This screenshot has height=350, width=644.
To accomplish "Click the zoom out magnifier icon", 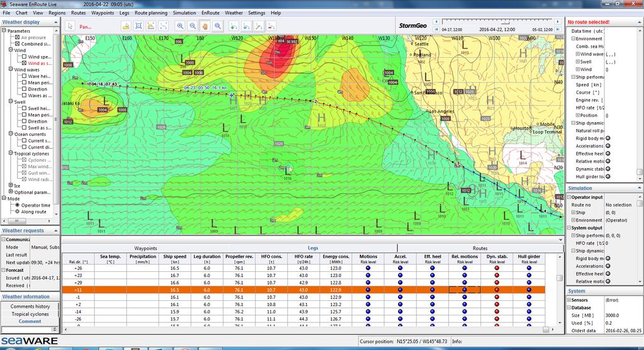I will pyautogui.click(x=192, y=26).
